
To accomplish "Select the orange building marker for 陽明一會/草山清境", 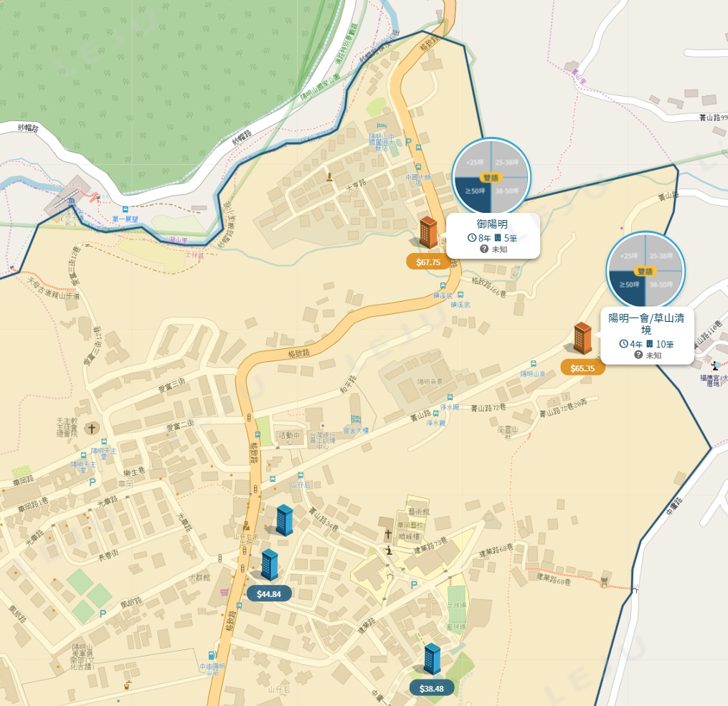I will 582,338.
